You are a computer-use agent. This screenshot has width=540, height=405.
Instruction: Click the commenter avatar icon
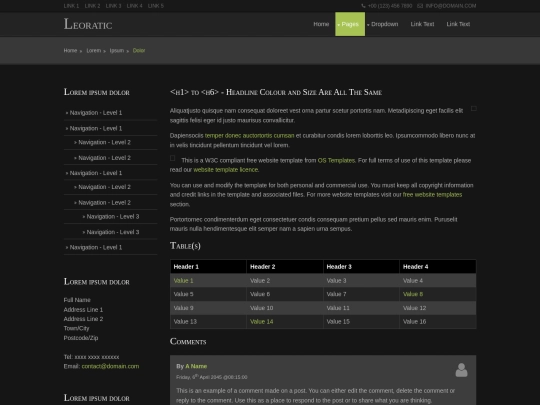(461, 370)
